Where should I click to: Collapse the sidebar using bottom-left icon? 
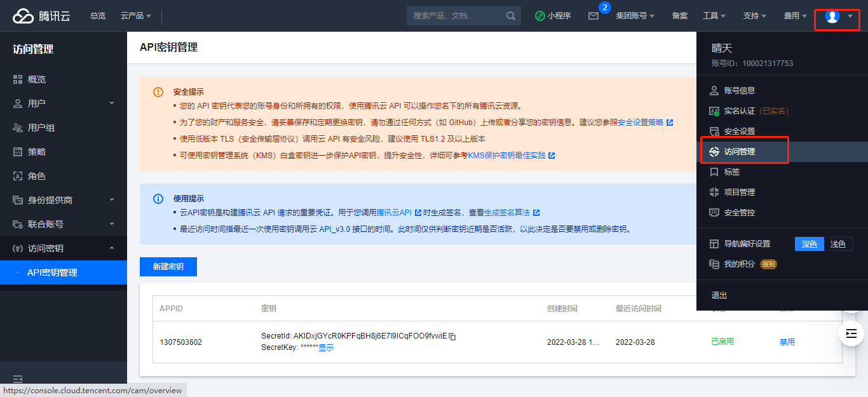[18, 379]
